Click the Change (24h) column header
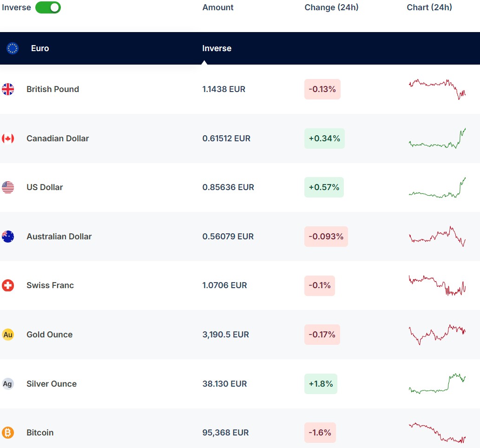Image resolution: width=480 pixels, height=448 pixels. click(x=331, y=7)
